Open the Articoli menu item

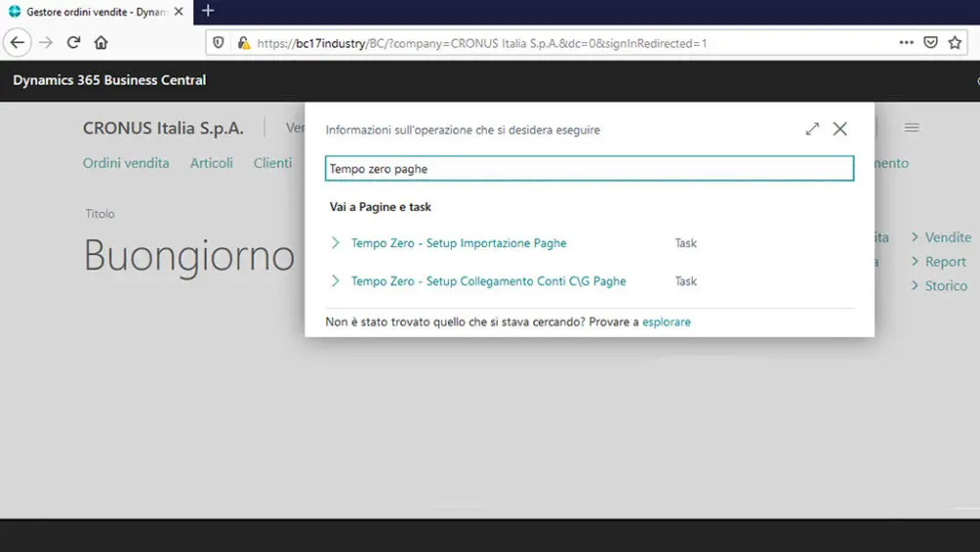click(x=212, y=163)
